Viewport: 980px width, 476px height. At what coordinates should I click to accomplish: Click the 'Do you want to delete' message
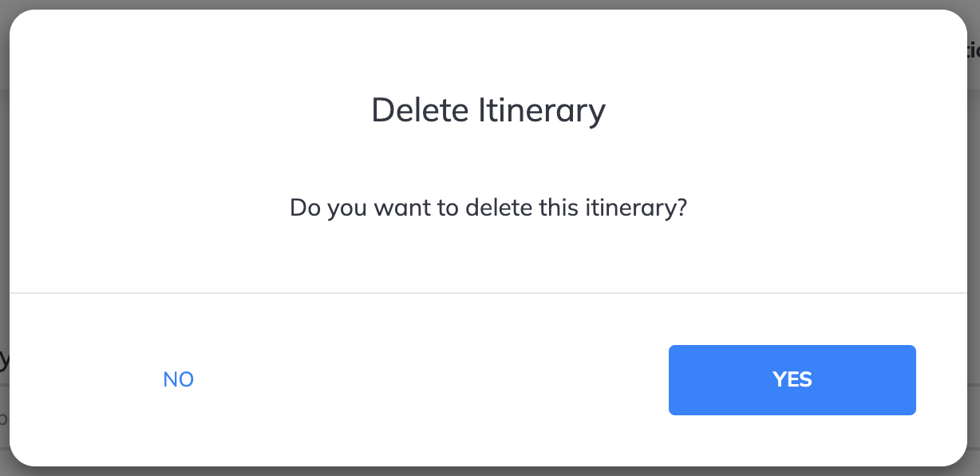point(488,208)
